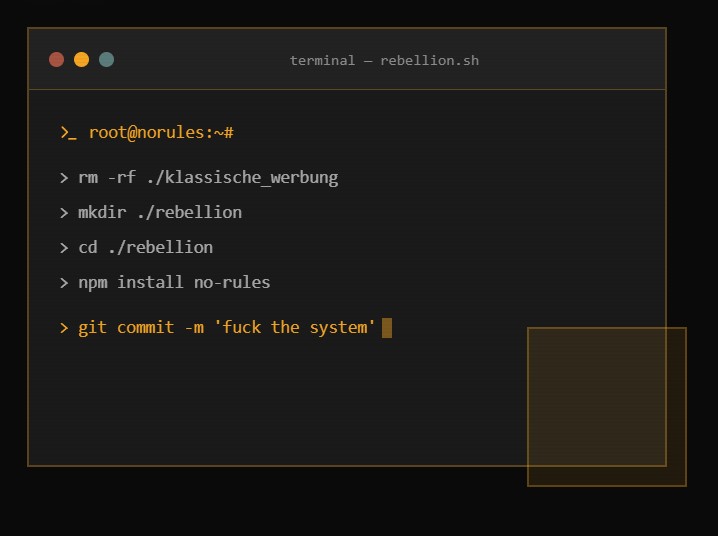Image resolution: width=718 pixels, height=536 pixels.
Task: Place focus on the blinking amber cursor block
Action: tap(387, 328)
